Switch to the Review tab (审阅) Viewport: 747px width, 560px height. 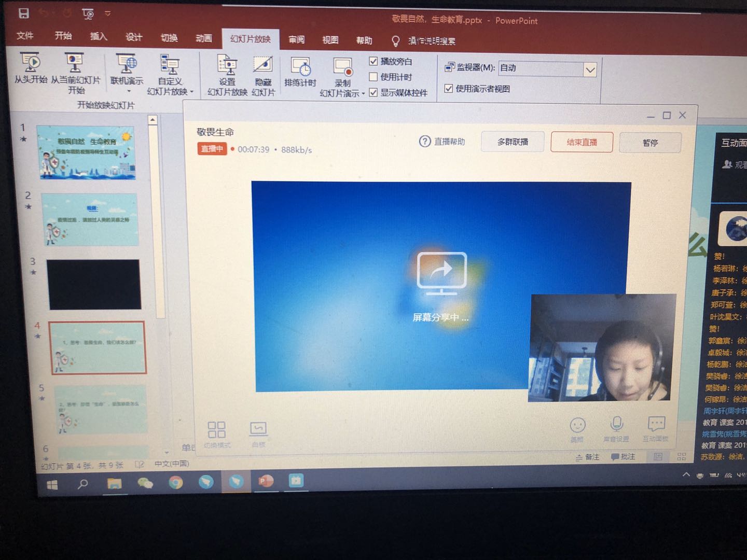tap(297, 39)
